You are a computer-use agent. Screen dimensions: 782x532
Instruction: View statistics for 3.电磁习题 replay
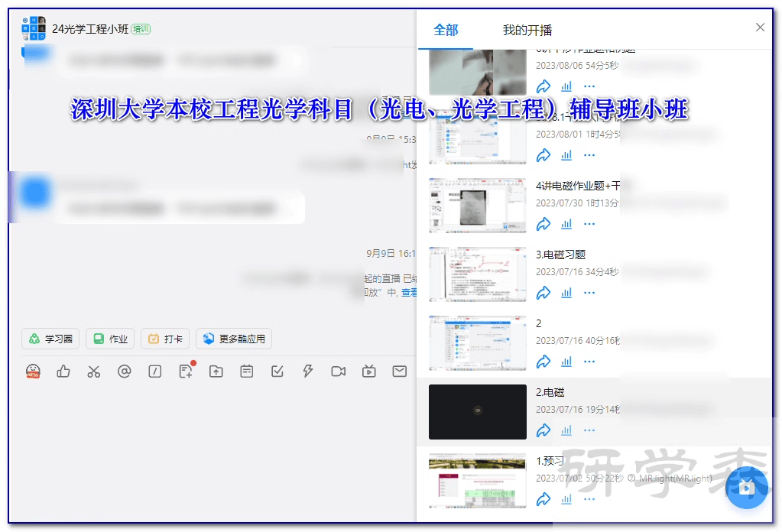(566, 293)
